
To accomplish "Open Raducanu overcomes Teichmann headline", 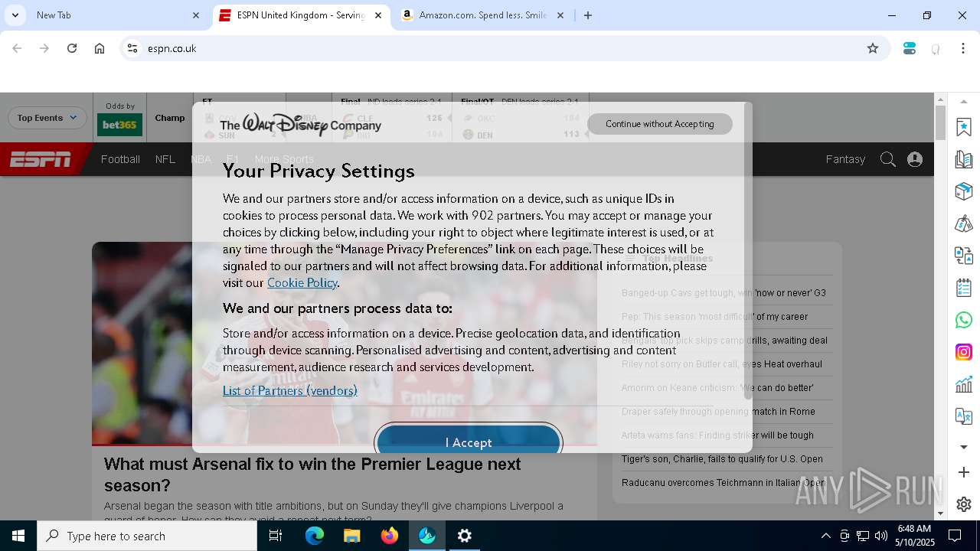I will 723,483.
